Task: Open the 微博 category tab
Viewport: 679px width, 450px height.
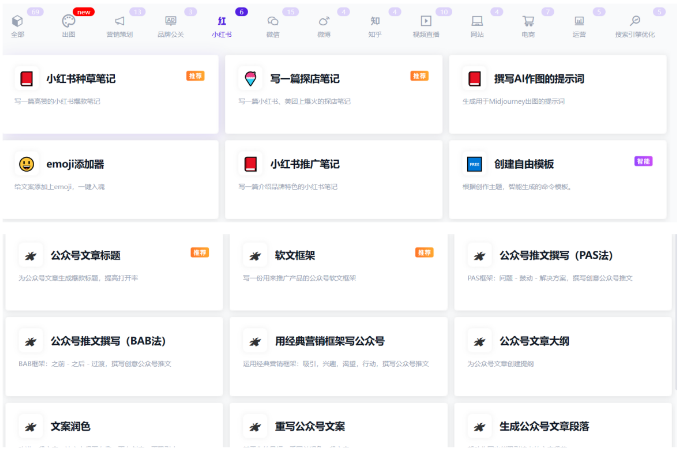Action: pos(324,26)
